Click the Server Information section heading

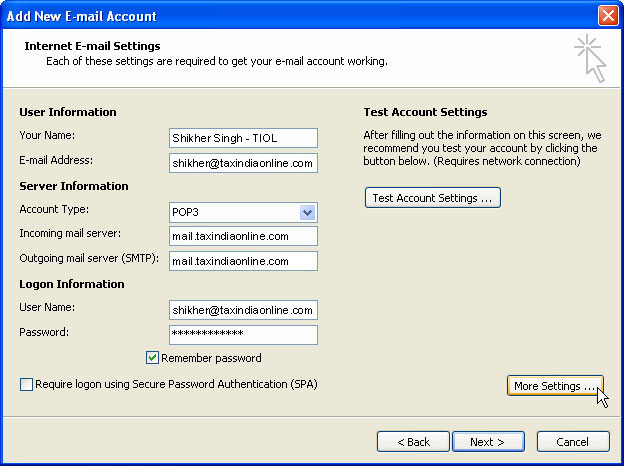point(74,186)
